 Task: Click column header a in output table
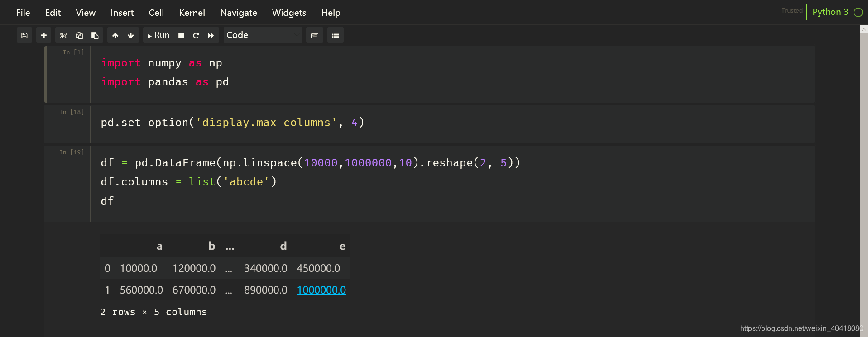click(x=159, y=246)
